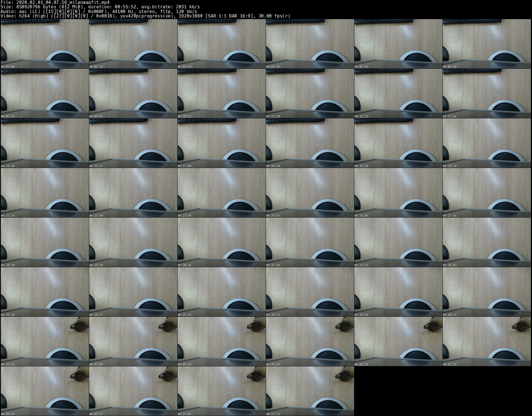Image resolution: width=532 pixels, height=416 pixels.
Task: Click the 00:24:56 video frame
Action: (310, 193)
